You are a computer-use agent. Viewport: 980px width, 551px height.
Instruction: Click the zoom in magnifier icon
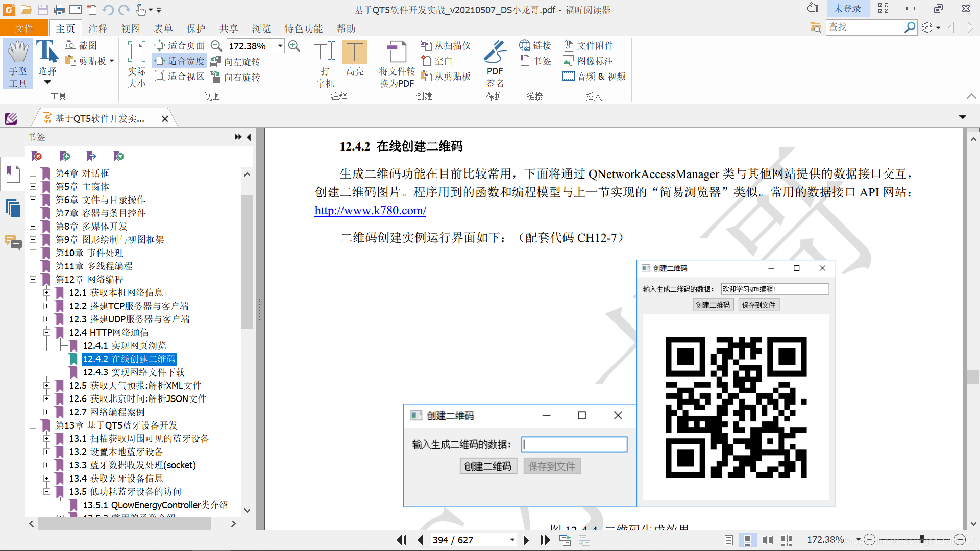click(x=294, y=46)
